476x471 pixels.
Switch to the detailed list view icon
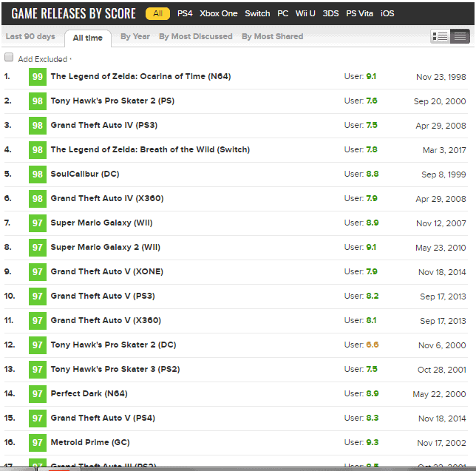tap(441, 36)
